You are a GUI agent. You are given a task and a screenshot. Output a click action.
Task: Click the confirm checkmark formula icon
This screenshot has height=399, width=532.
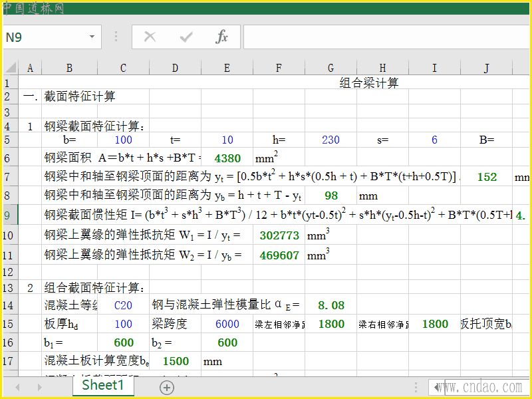186,37
